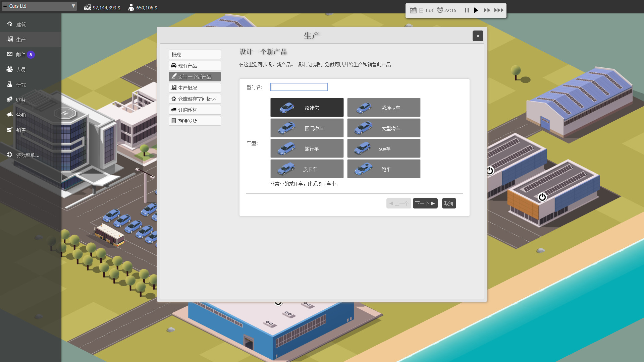Image resolution: width=644 pixels, height=362 pixels.
Task: Switch to 现有产品 existing products tab
Action: pyautogui.click(x=195, y=66)
